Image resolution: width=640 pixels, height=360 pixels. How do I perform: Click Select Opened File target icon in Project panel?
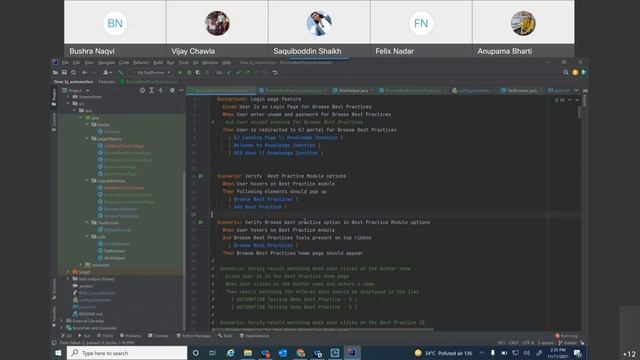[x=142, y=90]
